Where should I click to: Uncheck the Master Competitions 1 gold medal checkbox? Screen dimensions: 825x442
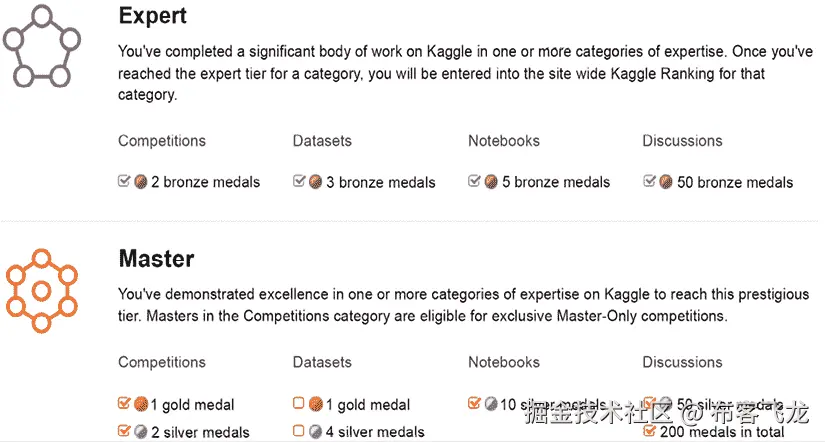124,404
